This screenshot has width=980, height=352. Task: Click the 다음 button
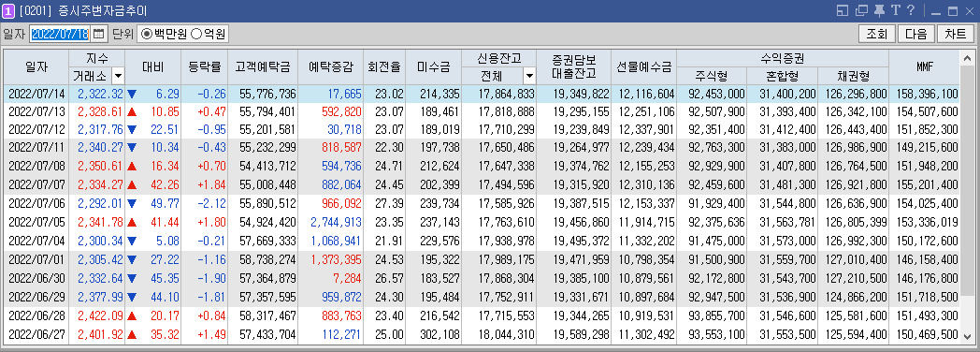pyautogui.click(x=916, y=34)
